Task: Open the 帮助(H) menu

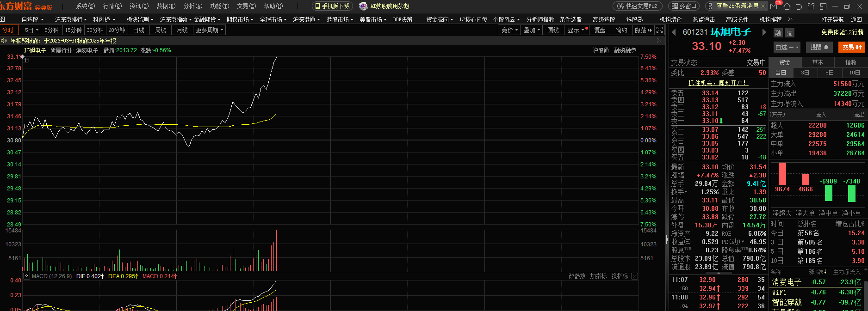Action: pos(273,6)
